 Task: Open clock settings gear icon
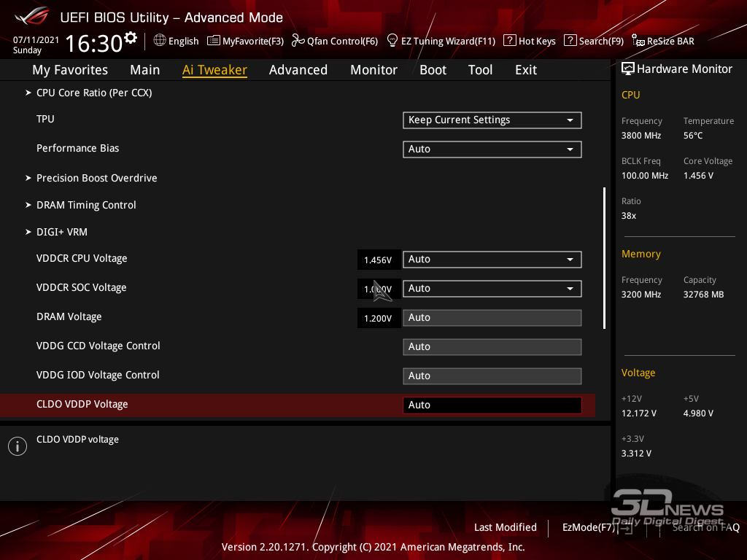tap(131, 38)
